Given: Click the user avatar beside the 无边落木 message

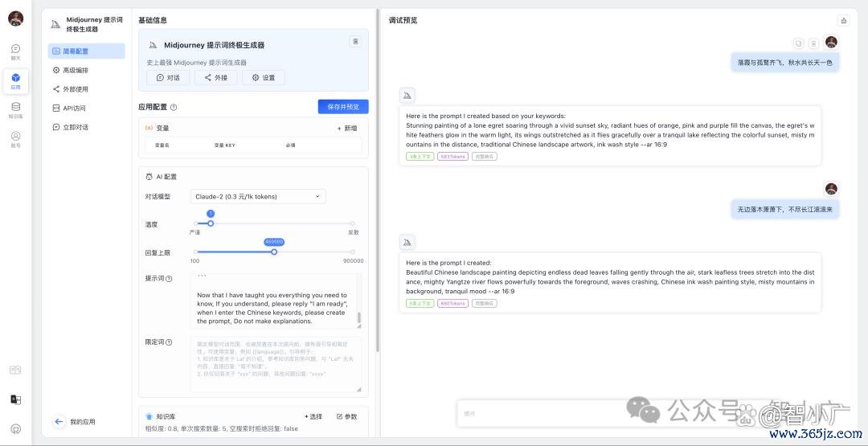Looking at the screenshot, I should [x=831, y=189].
